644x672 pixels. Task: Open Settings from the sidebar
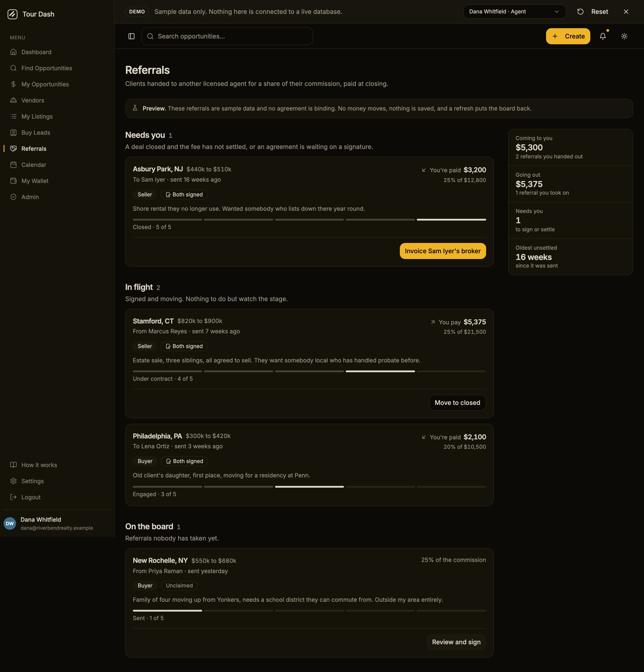coord(57,481)
